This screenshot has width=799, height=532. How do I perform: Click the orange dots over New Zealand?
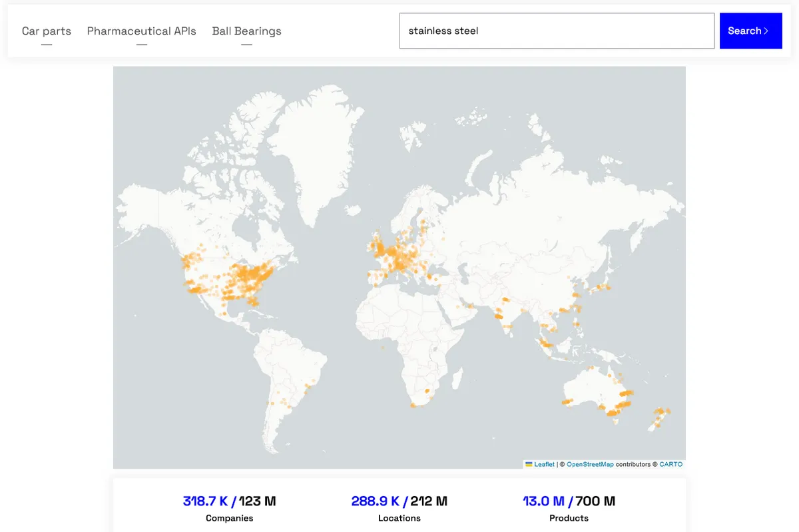(660, 417)
